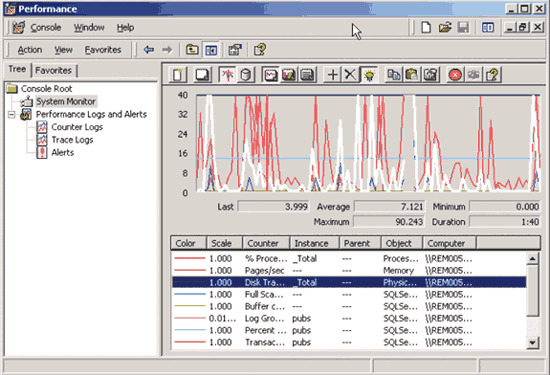Click the Export List icon
The height and width of the screenshot is (375, 550).
tap(235, 50)
